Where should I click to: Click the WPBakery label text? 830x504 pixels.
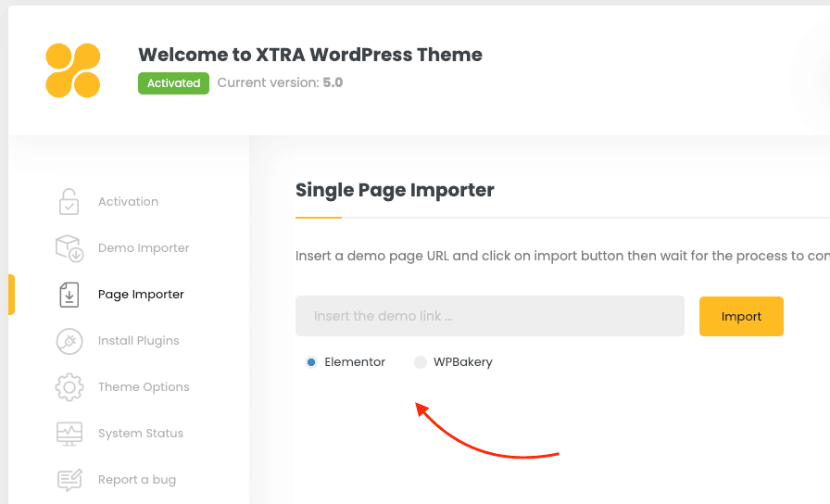click(x=462, y=362)
